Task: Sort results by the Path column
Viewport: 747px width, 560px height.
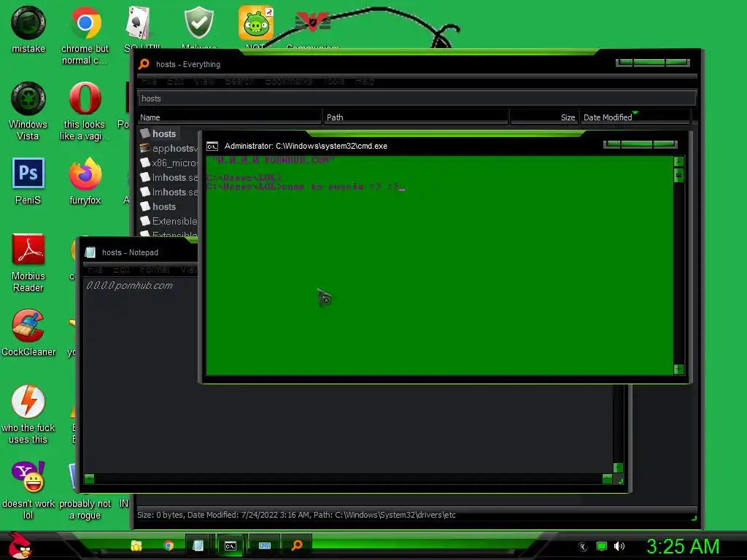Action: point(416,117)
